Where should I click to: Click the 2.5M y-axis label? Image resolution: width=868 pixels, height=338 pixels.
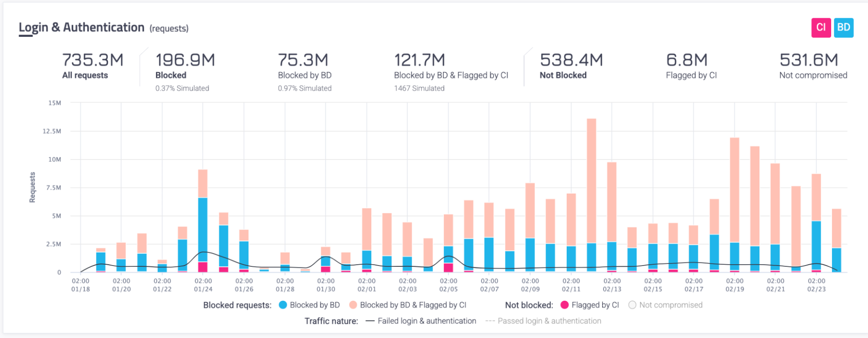[x=54, y=244]
